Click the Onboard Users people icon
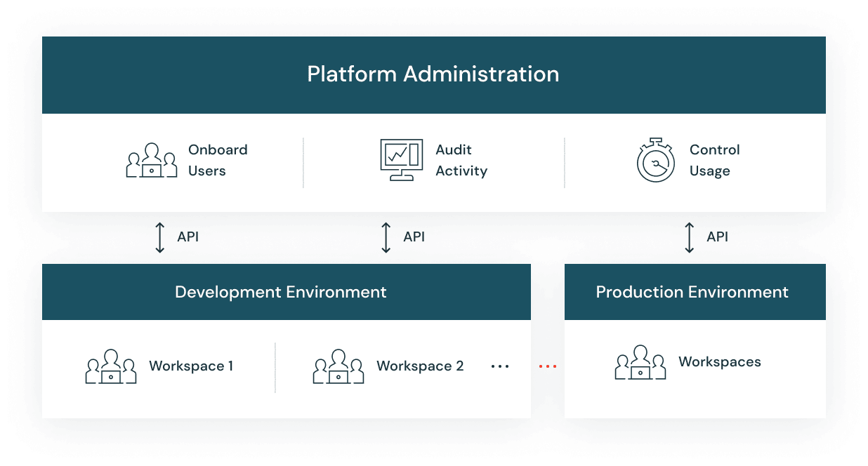Image resolution: width=868 pixels, height=466 pixels. point(152,161)
